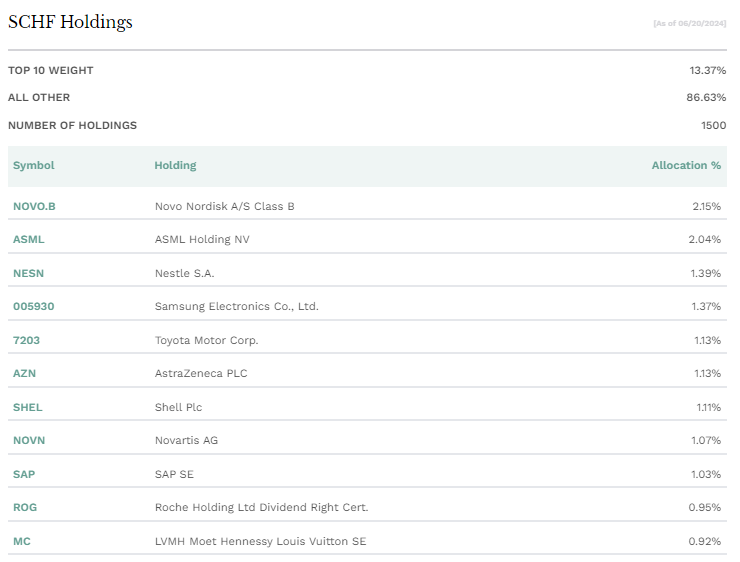The image size is (740, 562).
Task: Select the 1.11% allocation for Shell
Action: point(709,407)
